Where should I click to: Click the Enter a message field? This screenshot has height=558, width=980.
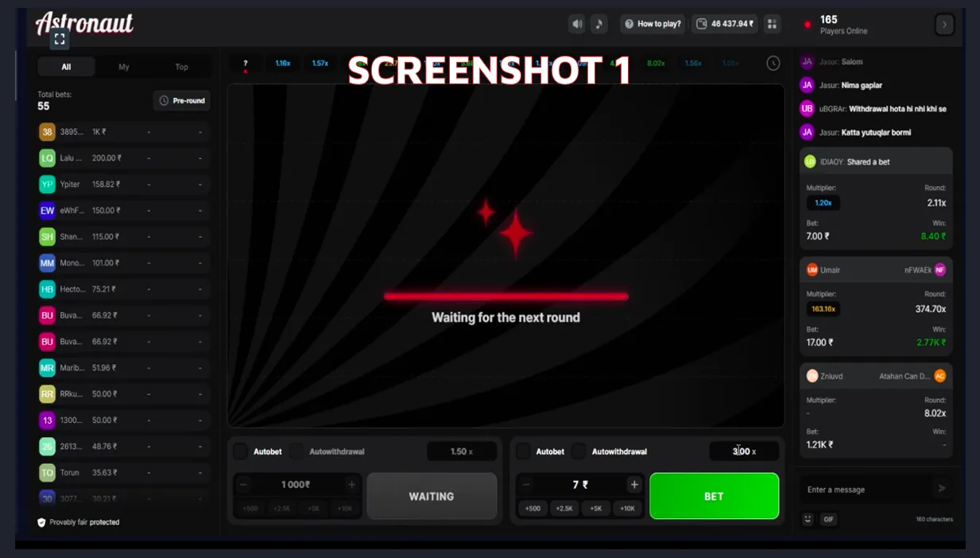pos(866,490)
